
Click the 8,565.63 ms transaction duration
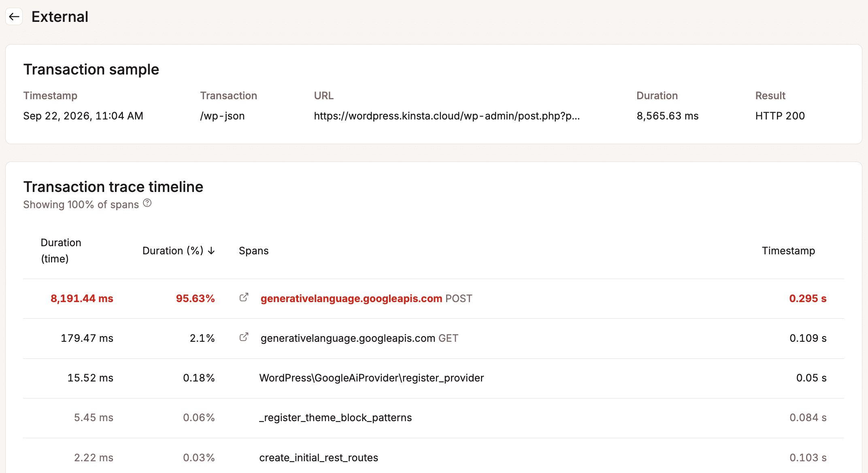point(668,116)
